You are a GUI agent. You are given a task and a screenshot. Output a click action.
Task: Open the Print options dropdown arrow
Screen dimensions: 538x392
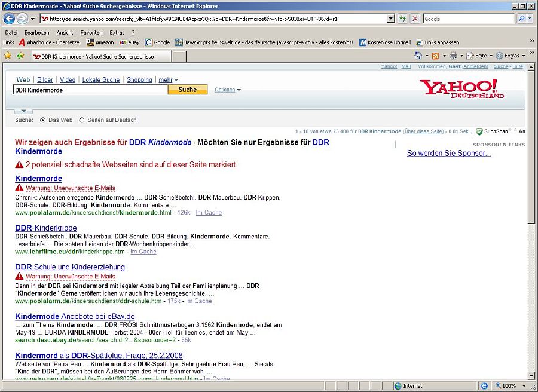[461, 56]
